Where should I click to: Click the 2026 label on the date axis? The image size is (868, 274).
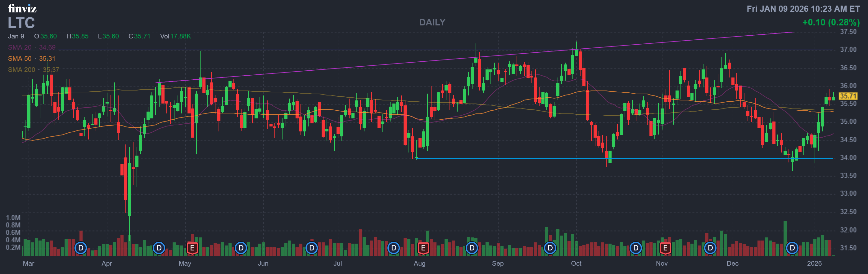814,263
